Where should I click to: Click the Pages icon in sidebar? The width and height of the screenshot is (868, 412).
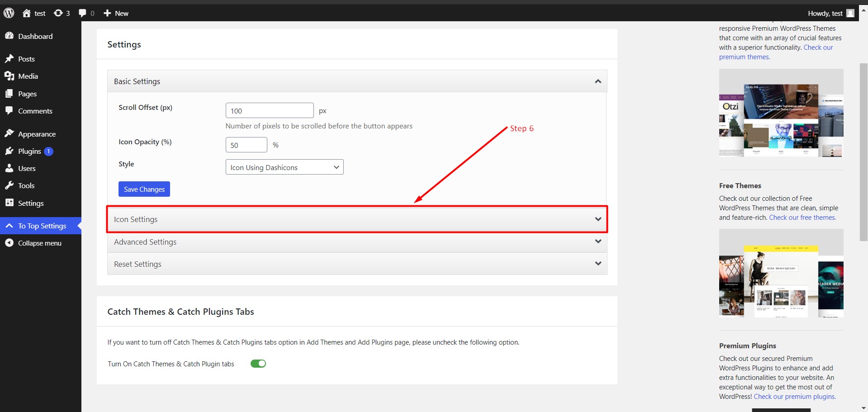tap(9, 94)
